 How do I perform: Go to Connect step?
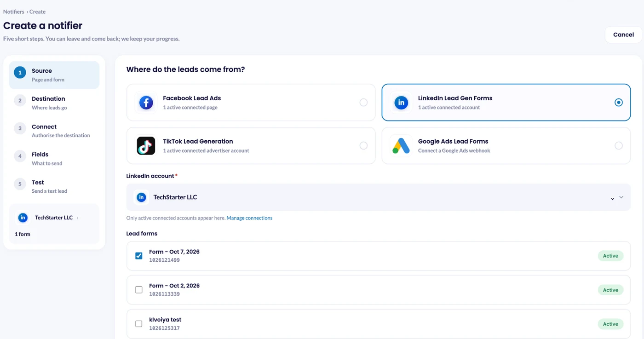pos(54,131)
